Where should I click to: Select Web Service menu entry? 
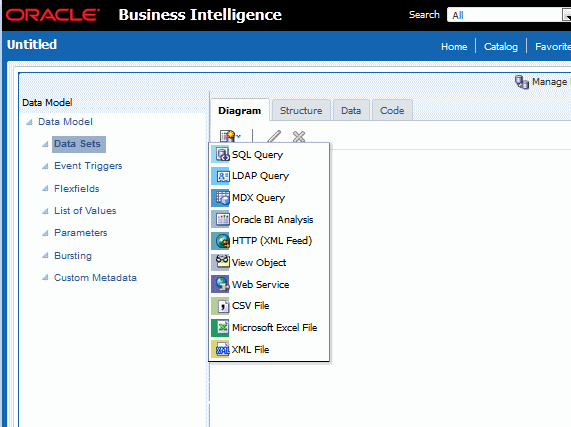(269, 284)
